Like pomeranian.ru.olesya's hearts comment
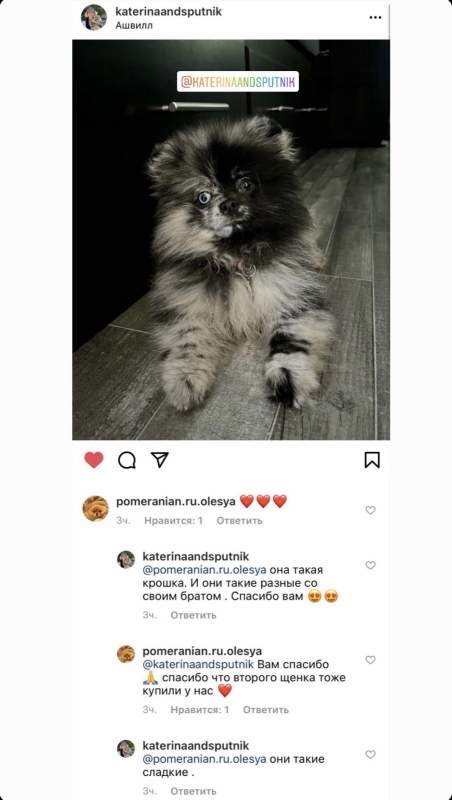The height and width of the screenshot is (800, 452). coord(370,510)
